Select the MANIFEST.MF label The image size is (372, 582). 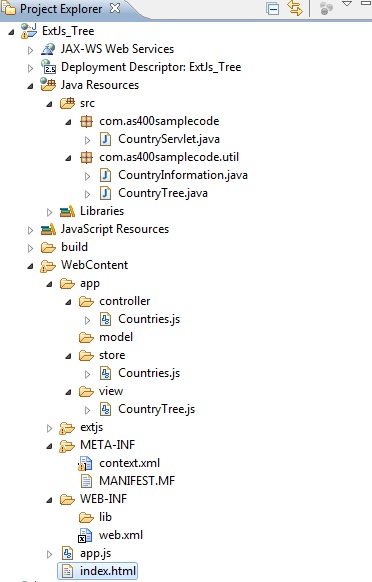[x=137, y=481]
